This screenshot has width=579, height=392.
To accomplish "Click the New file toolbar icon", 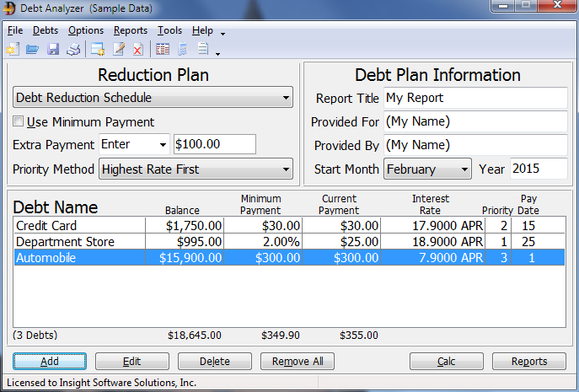I will click(12, 49).
